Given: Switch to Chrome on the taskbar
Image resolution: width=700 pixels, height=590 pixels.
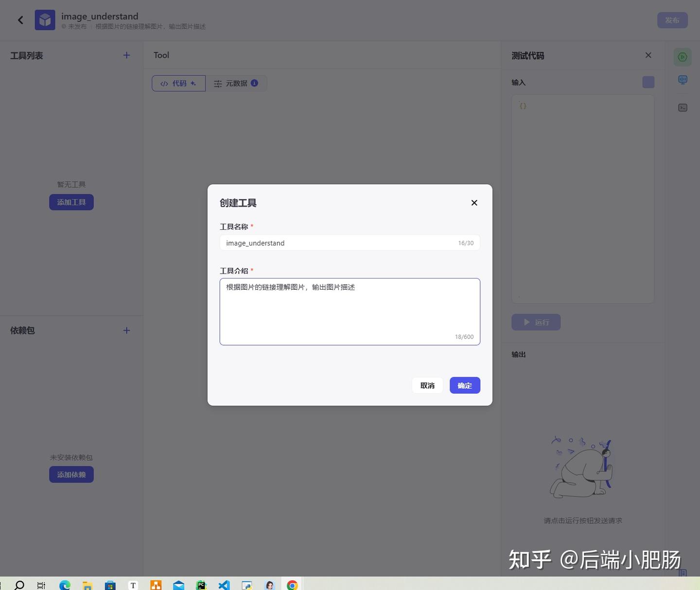Looking at the screenshot, I should [292, 585].
